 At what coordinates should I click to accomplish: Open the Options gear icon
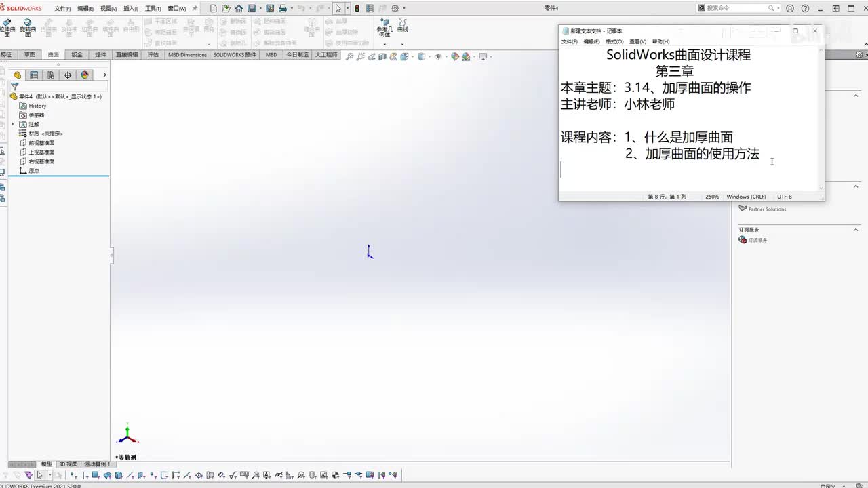pyautogui.click(x=395, y=9)
